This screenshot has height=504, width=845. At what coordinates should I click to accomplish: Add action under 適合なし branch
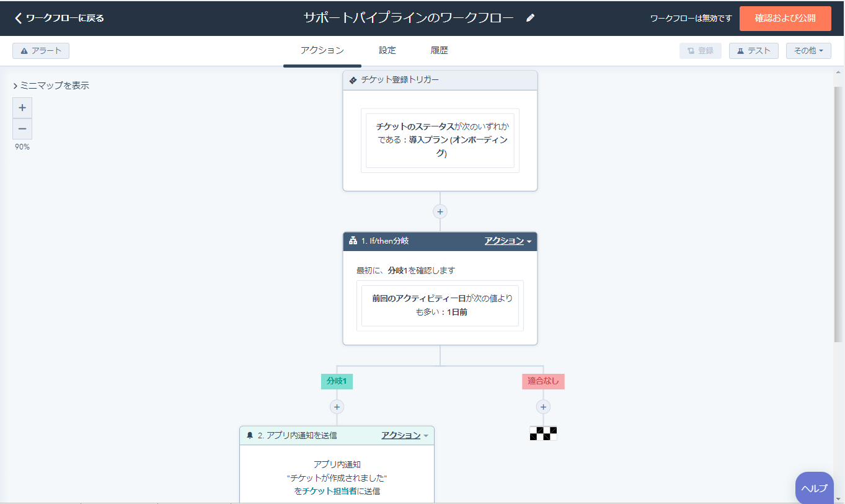[543, 407]
